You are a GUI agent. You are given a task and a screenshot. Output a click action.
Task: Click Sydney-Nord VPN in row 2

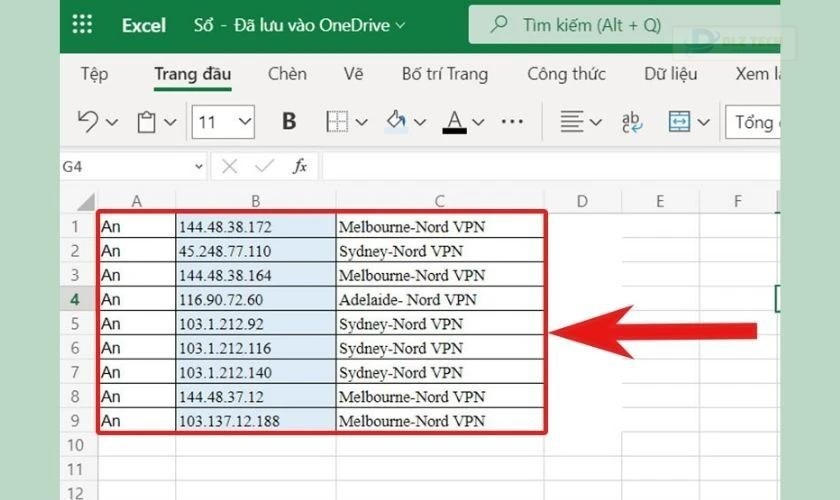coord(440,250)
